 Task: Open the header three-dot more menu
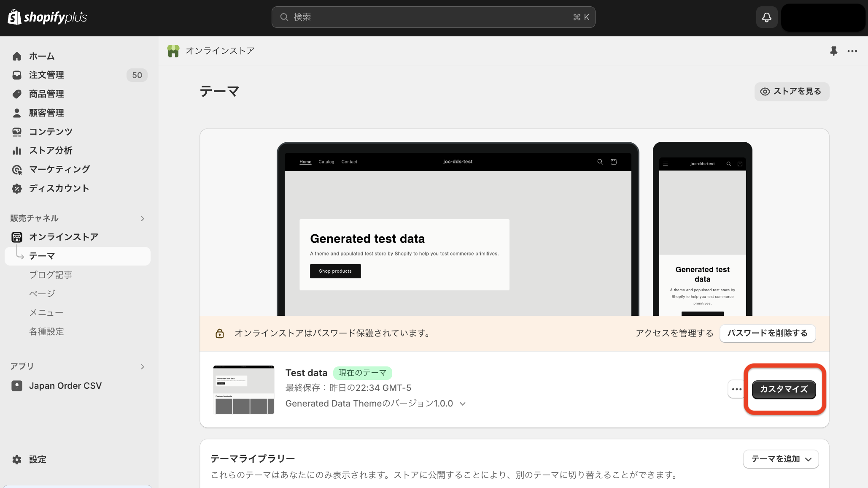(852, 51)
